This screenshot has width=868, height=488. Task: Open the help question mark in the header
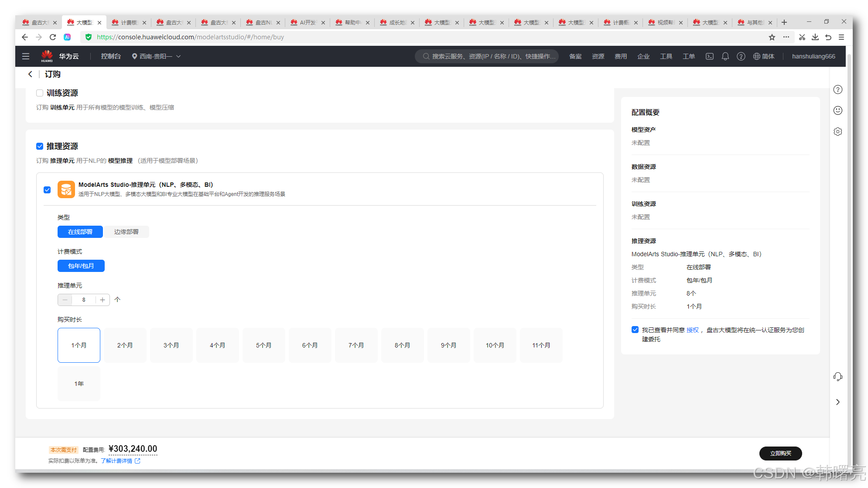click(741, 56)
